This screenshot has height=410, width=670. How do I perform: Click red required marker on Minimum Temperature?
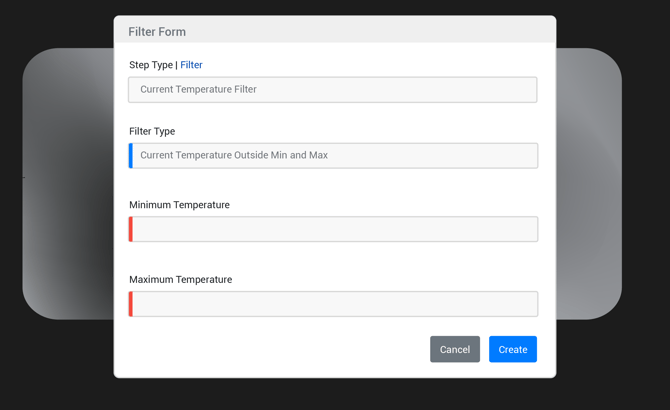(x=131, y=229)
